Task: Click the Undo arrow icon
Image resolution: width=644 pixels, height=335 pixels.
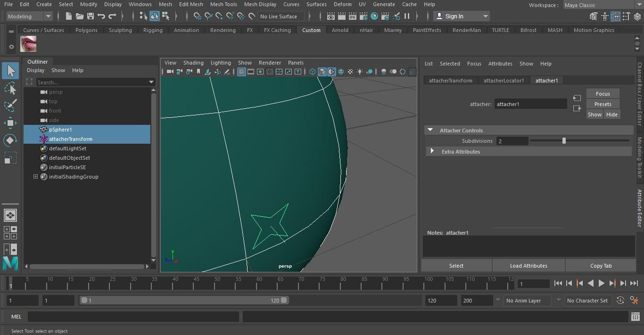Action: click(x=101, y=16)
